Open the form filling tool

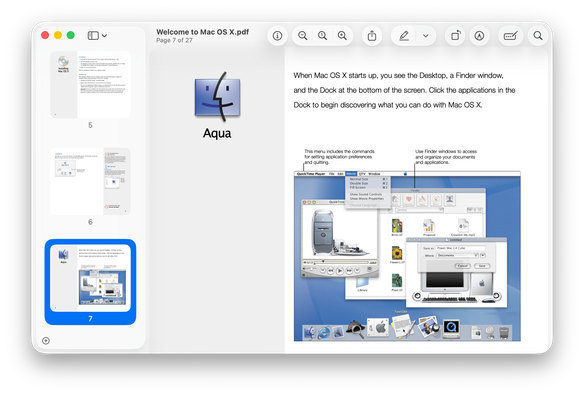tap(510, 36)
